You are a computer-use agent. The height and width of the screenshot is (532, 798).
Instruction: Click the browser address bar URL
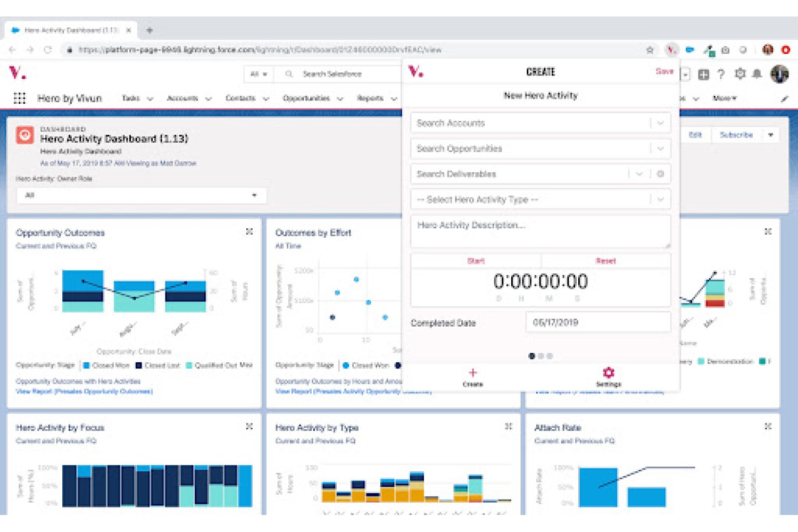click(260, 50)
